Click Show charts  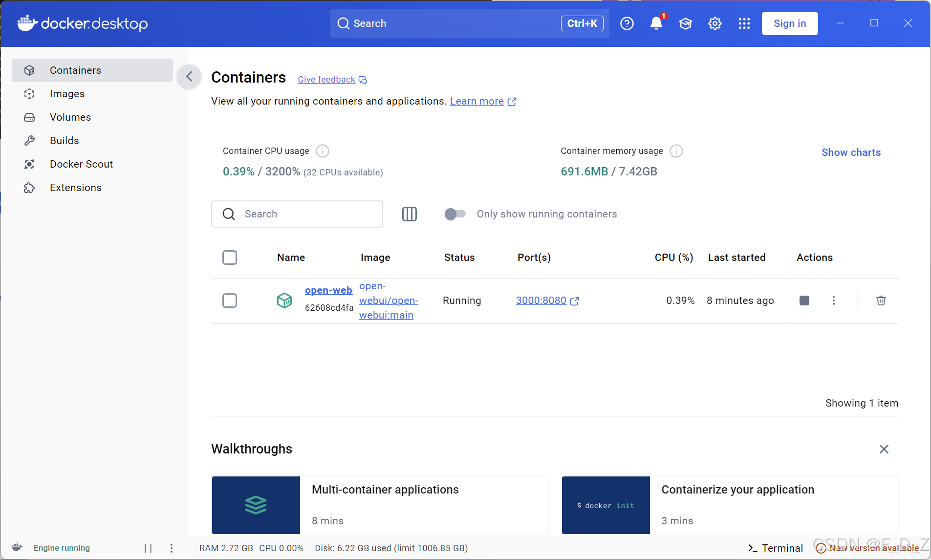click(x=851, y=152)
